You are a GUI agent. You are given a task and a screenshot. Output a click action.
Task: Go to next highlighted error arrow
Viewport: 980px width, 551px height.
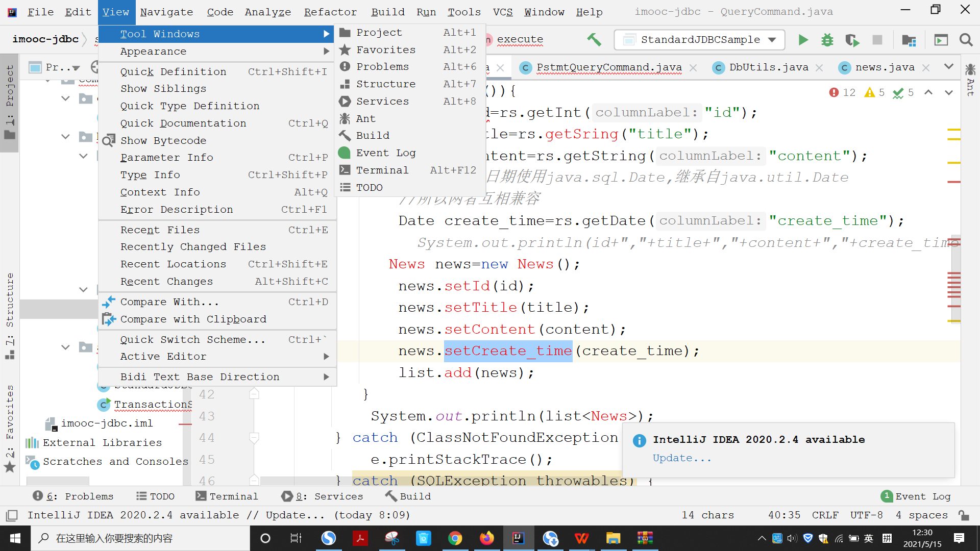949,92
